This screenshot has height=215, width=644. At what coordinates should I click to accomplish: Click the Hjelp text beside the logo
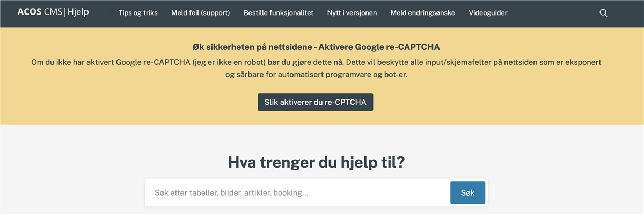coord(78,12)
